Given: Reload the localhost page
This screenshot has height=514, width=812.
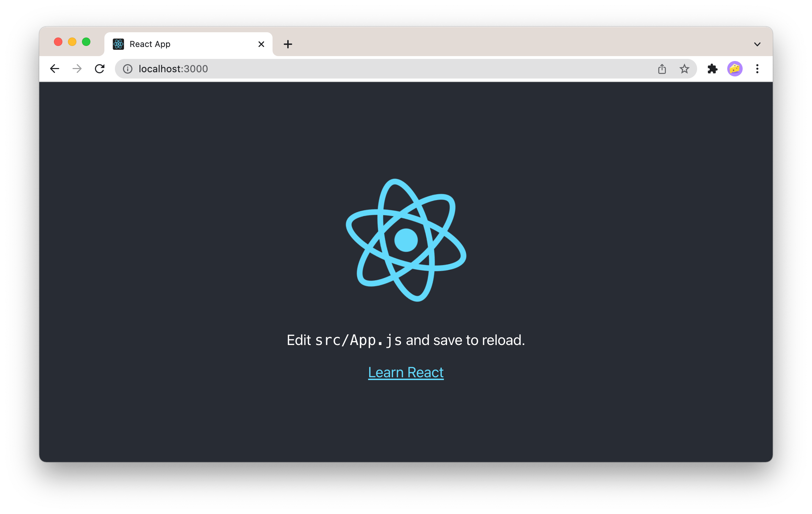Looking at the screenshot, I should click(x=100, y=69).
